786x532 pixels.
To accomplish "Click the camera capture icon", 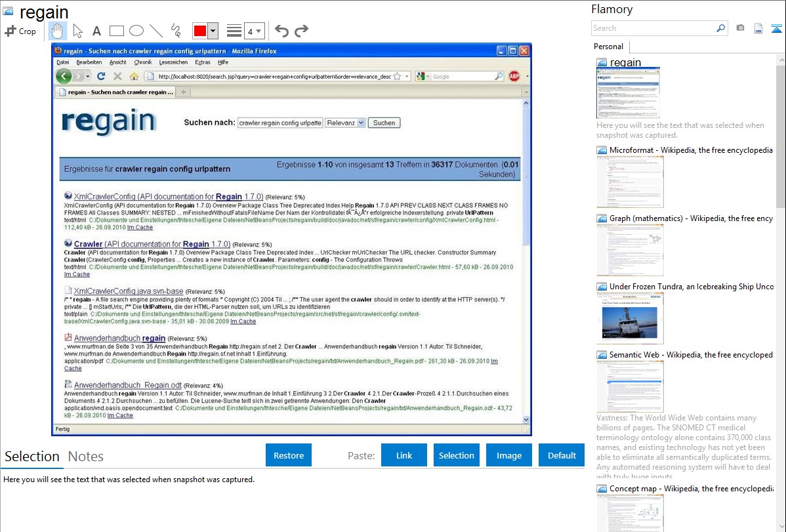I will [x=740, y=28].
